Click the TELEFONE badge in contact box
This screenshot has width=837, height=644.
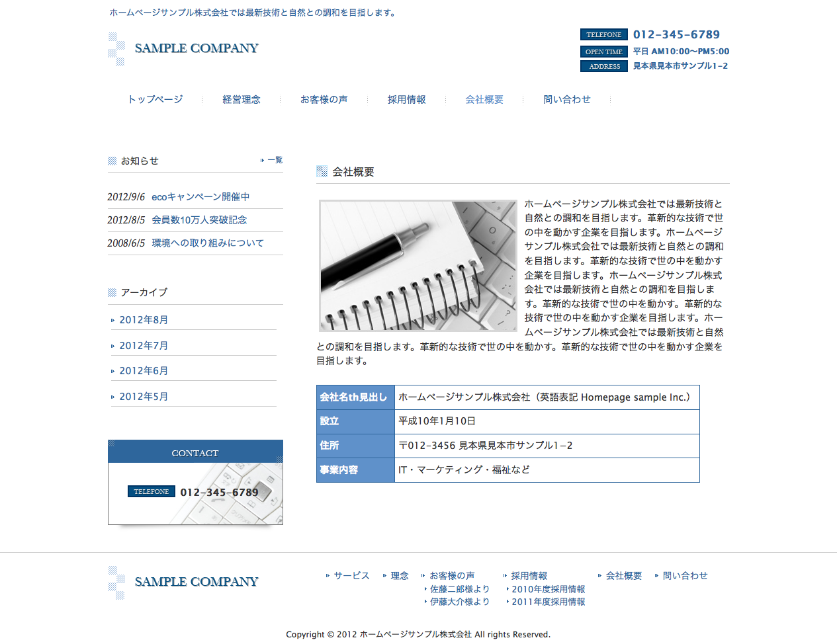pos(151,491)
